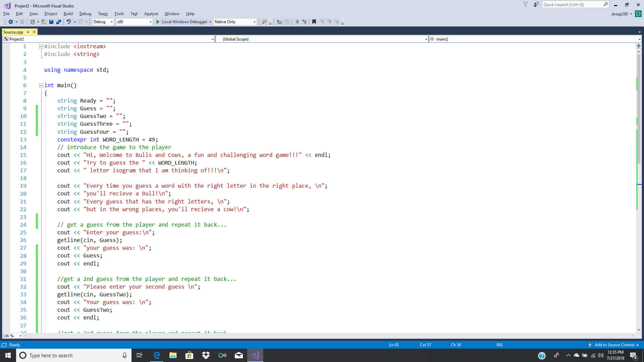Click the feedback smiley icon in title bar
644x362 pixels.
tap(536, 5)
